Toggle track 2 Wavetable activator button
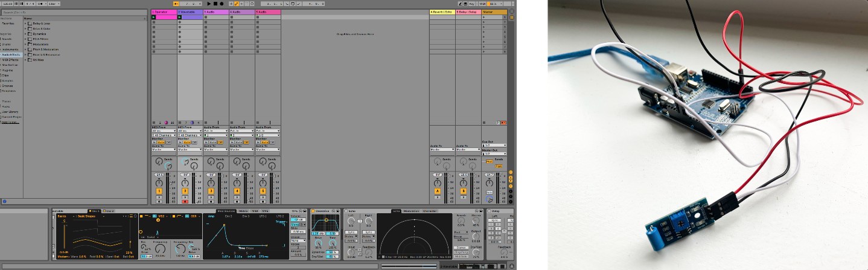The image size is (868, 270). (x=185, y=191)
